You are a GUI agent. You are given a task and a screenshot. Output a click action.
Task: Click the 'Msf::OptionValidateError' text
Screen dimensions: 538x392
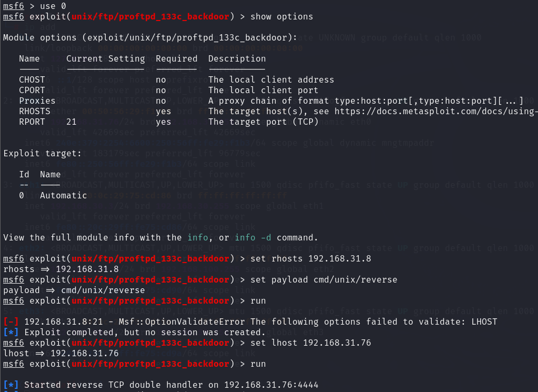181,322
